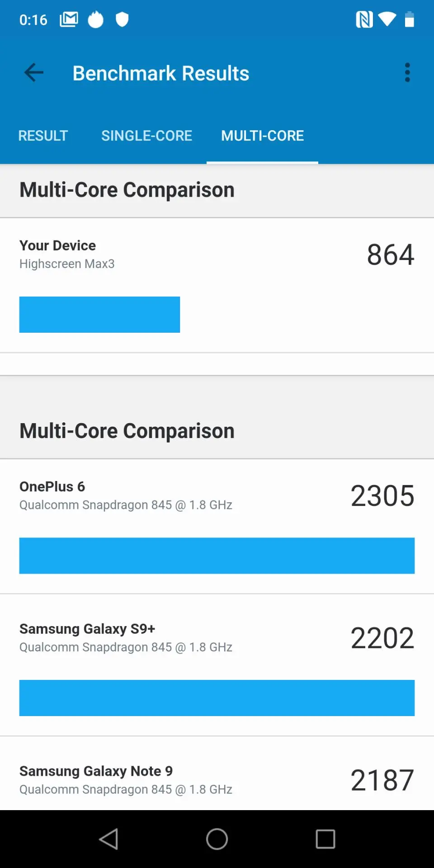Tap the Your Device score bar
The width and height of the screenshot is (434, 868).
point(99,315)
